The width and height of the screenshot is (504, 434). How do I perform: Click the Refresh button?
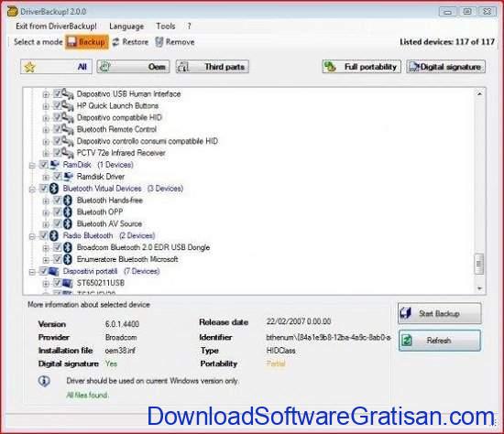pyautogui.click(x=439, y=341)
